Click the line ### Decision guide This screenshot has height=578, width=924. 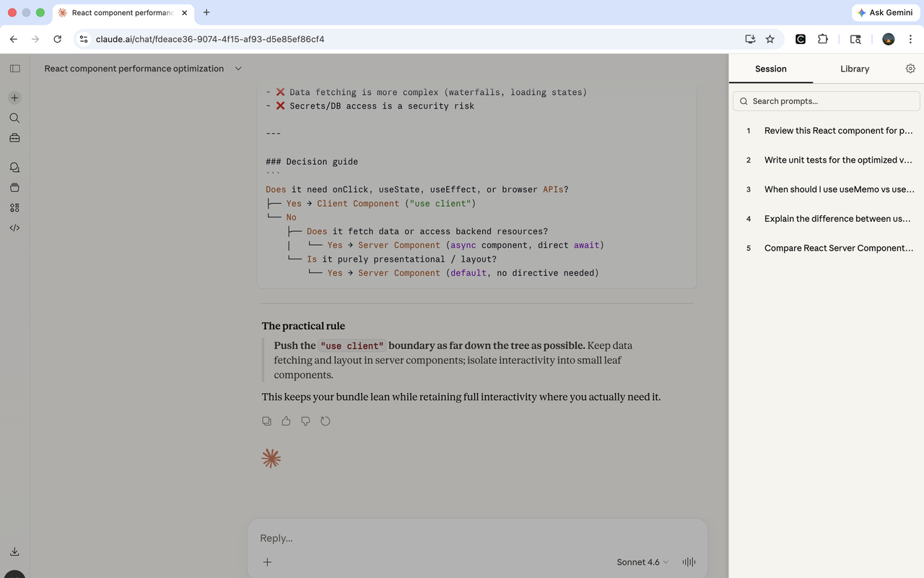312,162
